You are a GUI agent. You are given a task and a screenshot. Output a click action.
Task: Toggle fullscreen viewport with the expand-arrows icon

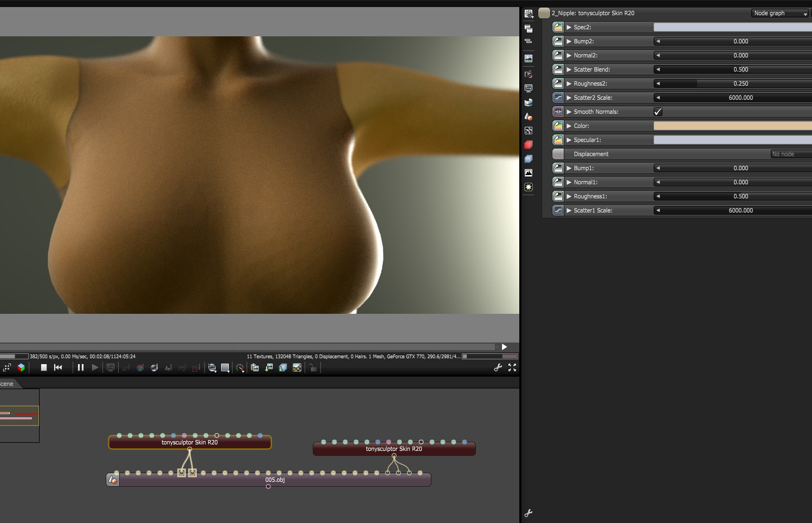(x=512, y=367)
